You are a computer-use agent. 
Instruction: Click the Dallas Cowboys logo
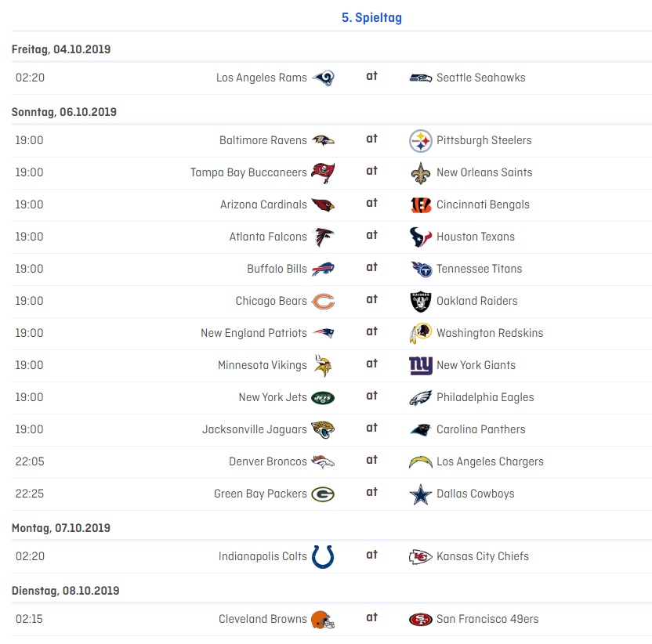pos(421,494)
